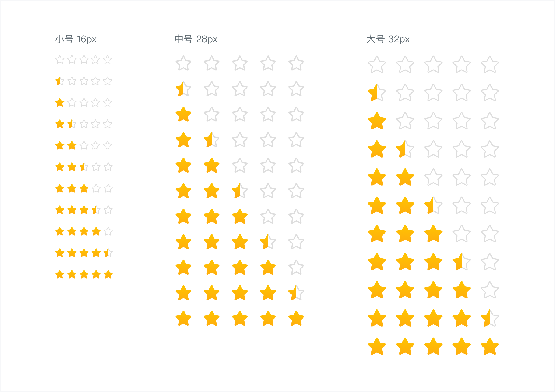Pick the half star in medium 1.5-star row
555x392 pixels.
(212, 140)
